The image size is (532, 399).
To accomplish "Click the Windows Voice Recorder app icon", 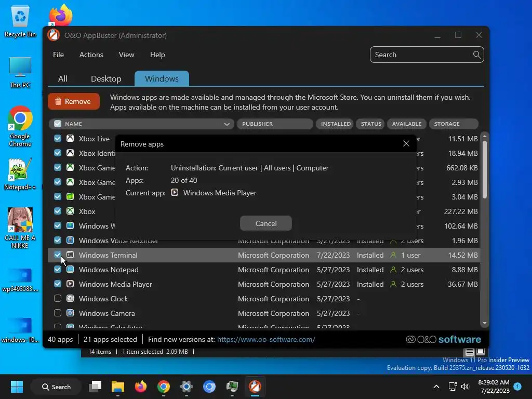I will tap(70, 240).
